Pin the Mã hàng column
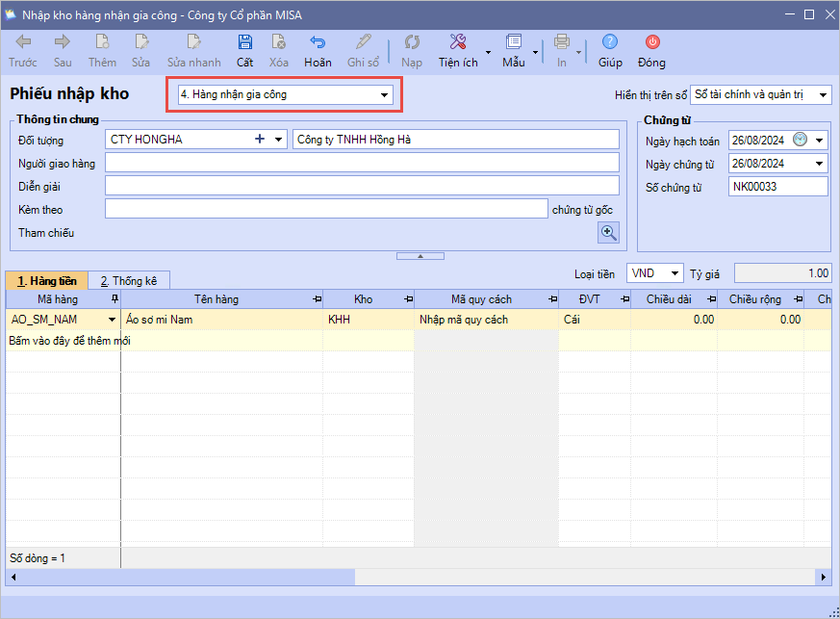 pos(115,299)
